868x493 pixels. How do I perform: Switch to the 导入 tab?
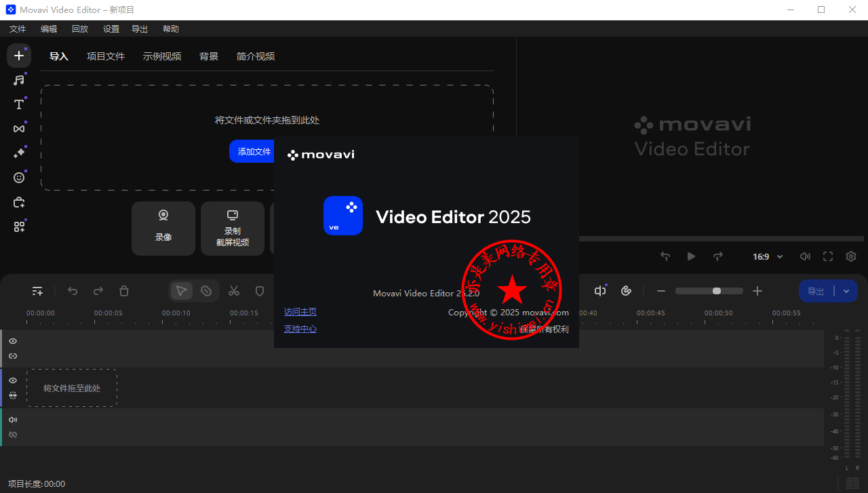[x=59, y=56]
